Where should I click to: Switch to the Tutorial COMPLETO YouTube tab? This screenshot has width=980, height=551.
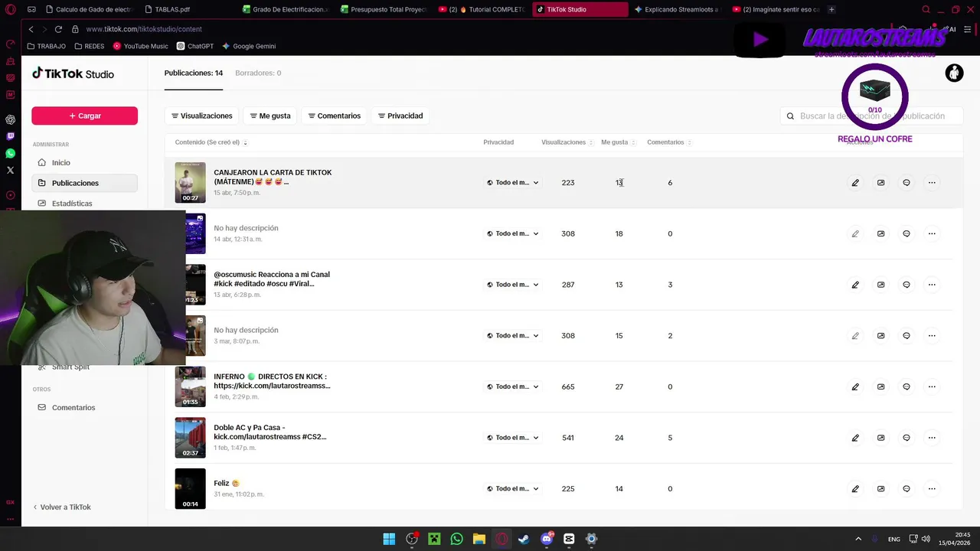[x=481, y=10]
